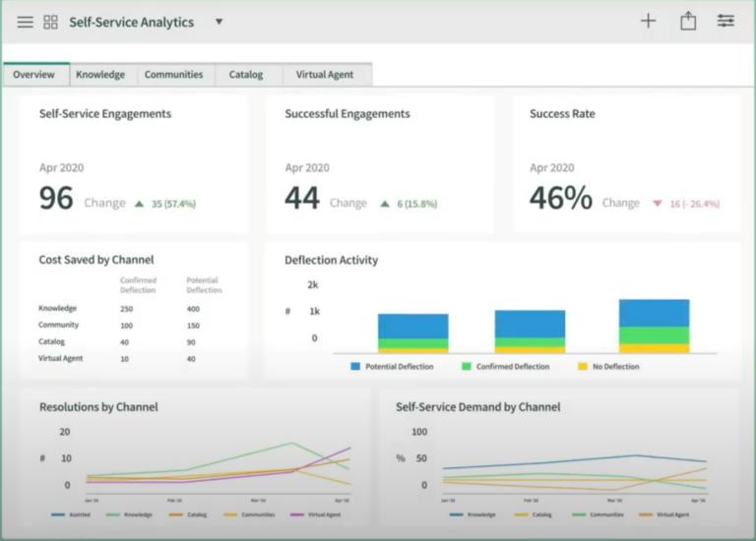Click the 35 (57.4%) change text
This screenshot has width=756, height=541.
point(173,204)
